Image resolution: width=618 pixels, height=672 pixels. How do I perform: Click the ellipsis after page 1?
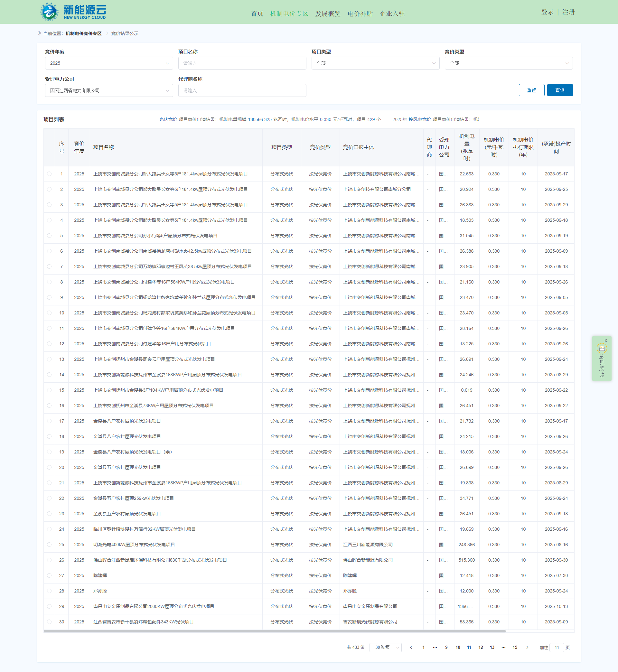click(435, 648)
